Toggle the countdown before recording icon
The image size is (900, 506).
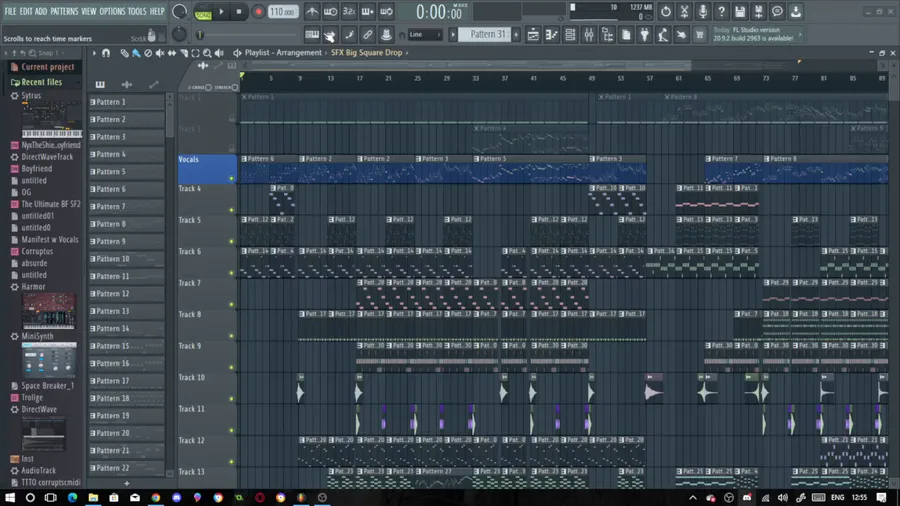[x=349, y=11]
